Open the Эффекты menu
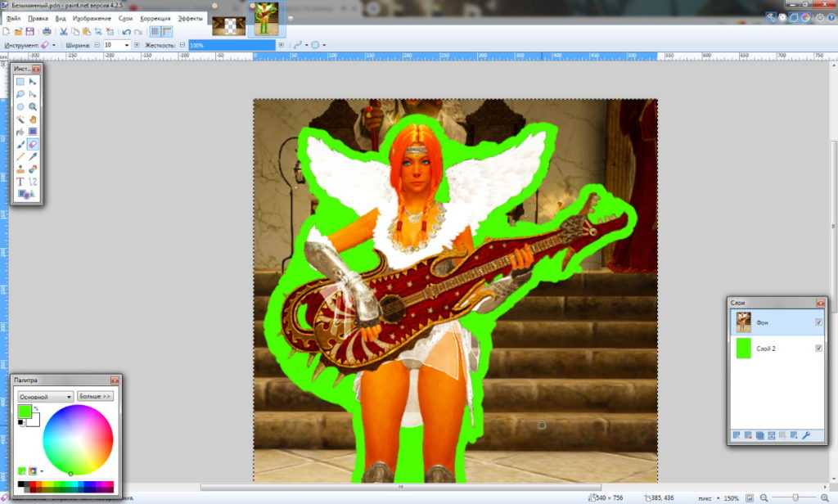Viewport: 838px width, 504px height. 190,17
